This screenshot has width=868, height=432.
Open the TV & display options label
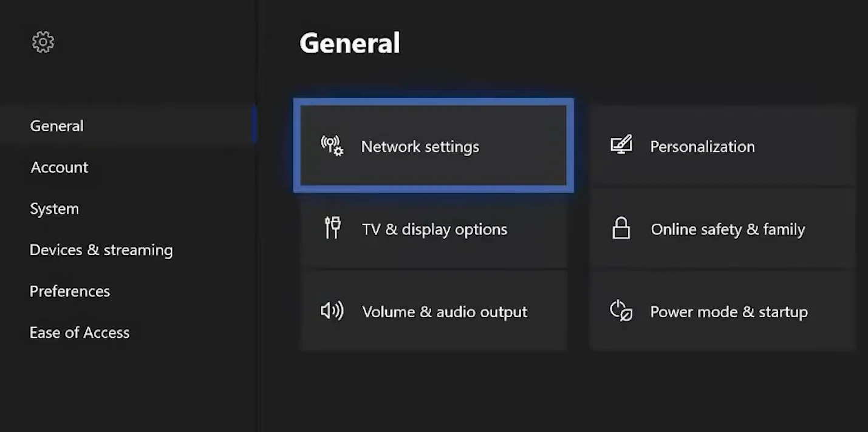click(x=435, y=229)
